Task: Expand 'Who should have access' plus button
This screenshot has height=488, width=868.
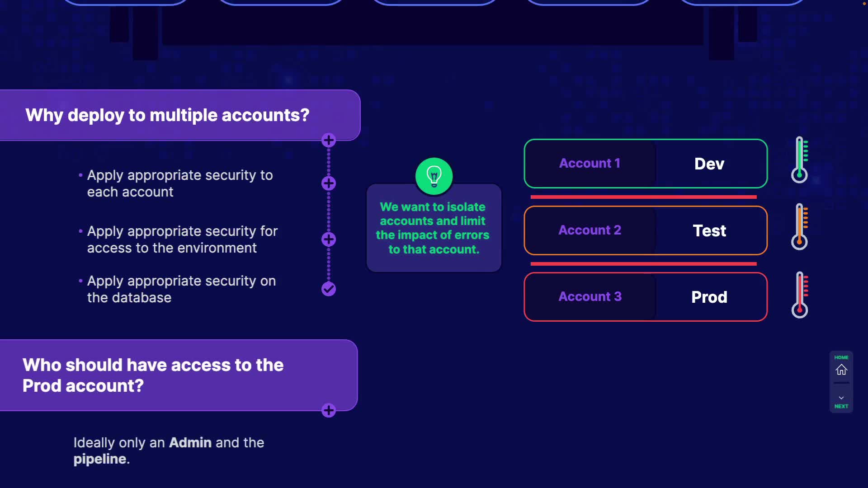Action: tap(329, 411)
